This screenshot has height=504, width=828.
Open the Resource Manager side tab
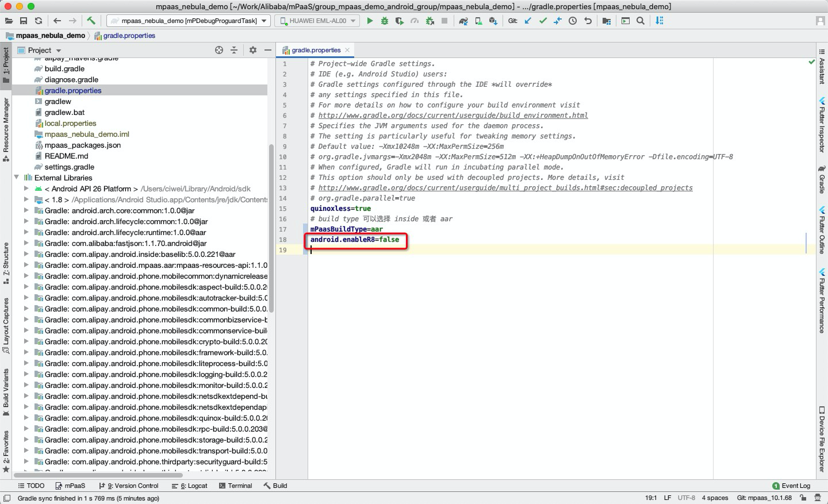tap(6, 129)
